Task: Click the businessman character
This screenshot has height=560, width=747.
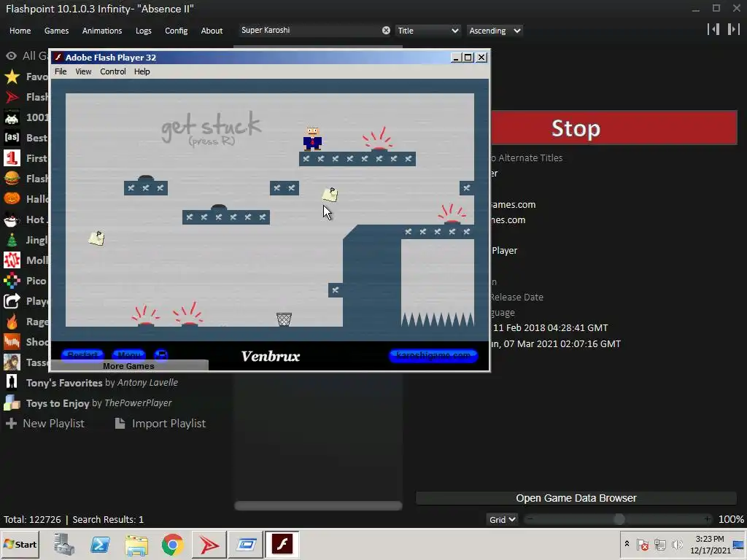Action: (312, 139)
